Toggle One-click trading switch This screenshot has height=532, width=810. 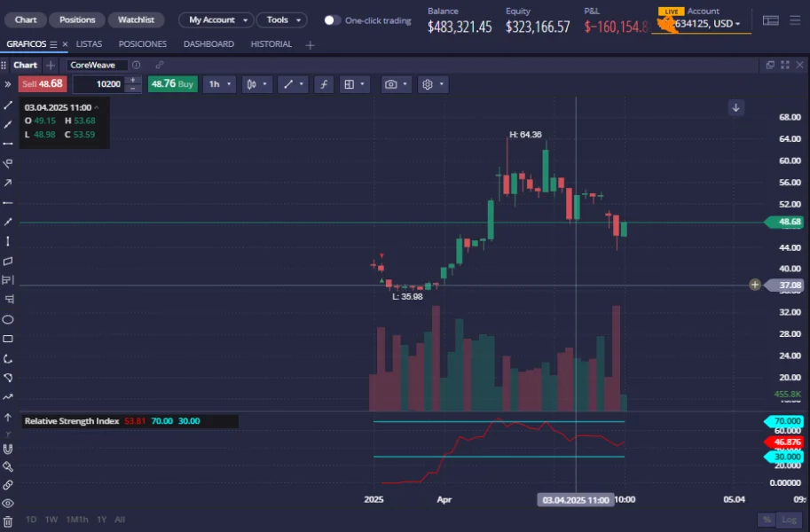click(332, 20)
